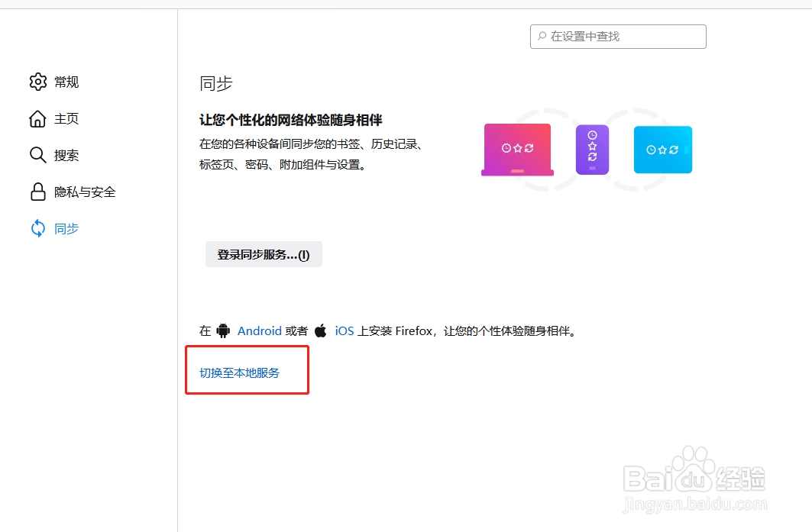Open the iOS download link

pos(345,330)
